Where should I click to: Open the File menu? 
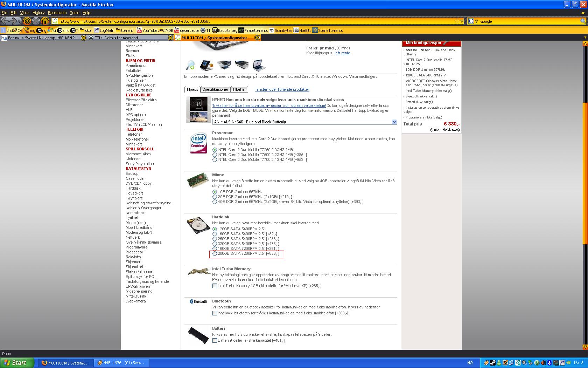pos(4,13)
